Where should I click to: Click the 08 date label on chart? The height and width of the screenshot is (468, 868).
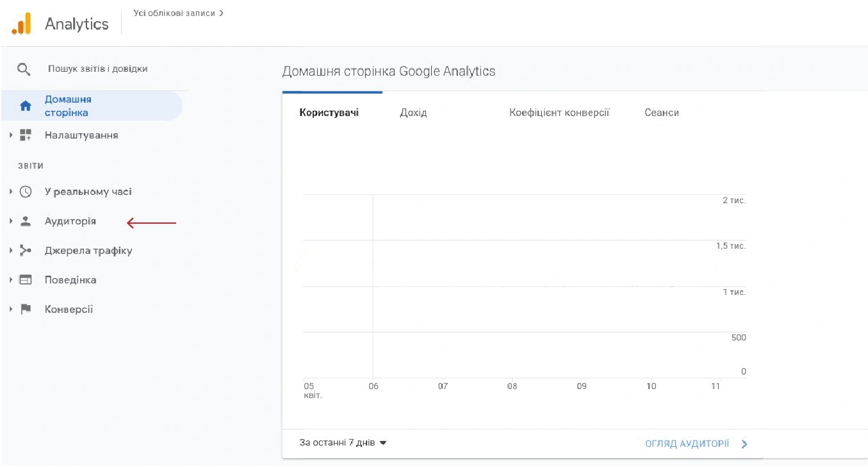(512, 387)
